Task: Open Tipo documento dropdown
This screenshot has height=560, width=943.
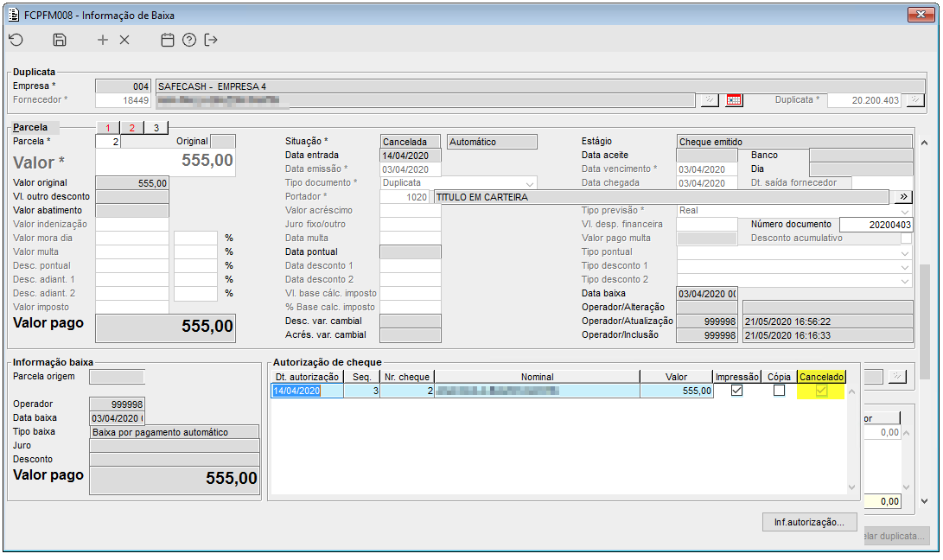Action: pos(529,183)
